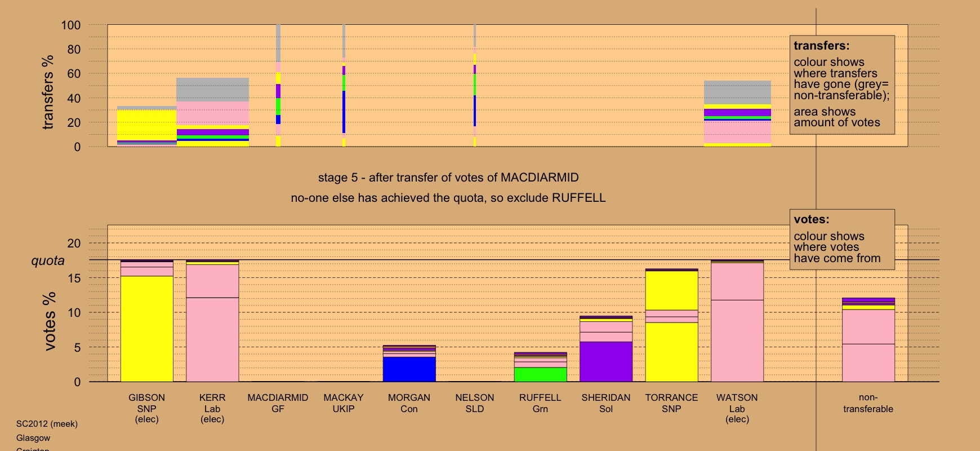This screenshot has height=451, width=980.
Task: Click the MORGAN Con candidate label
Action: pos(409,403)
